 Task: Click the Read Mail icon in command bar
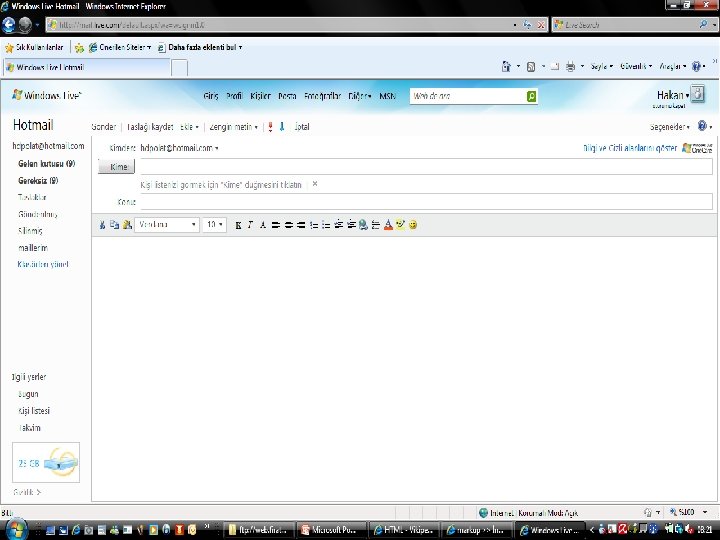point(555,67)
